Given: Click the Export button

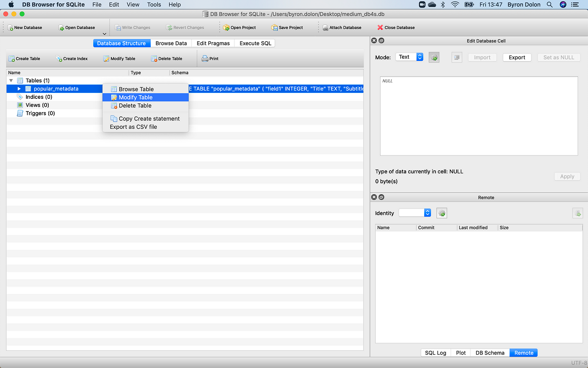Looking at the screenshot, I should [x=517, y=58].
